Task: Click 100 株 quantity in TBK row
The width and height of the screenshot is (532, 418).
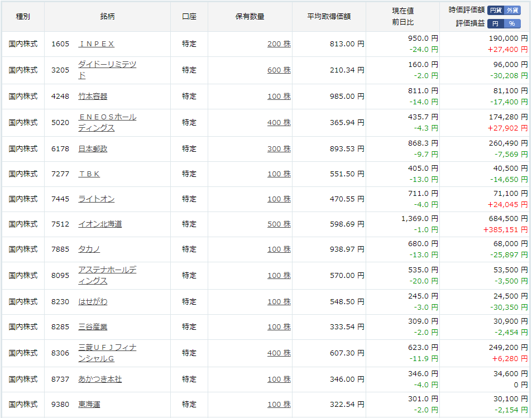Action: [279, 174]
